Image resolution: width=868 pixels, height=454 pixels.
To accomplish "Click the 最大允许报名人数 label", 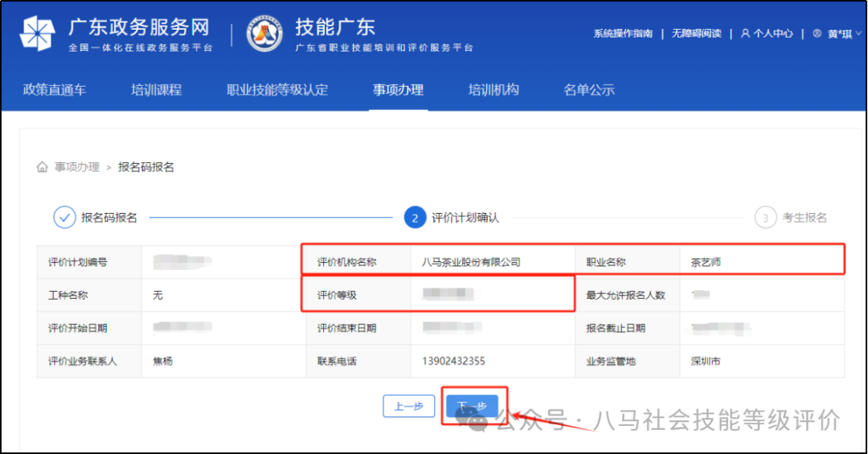I will point(625,295).
